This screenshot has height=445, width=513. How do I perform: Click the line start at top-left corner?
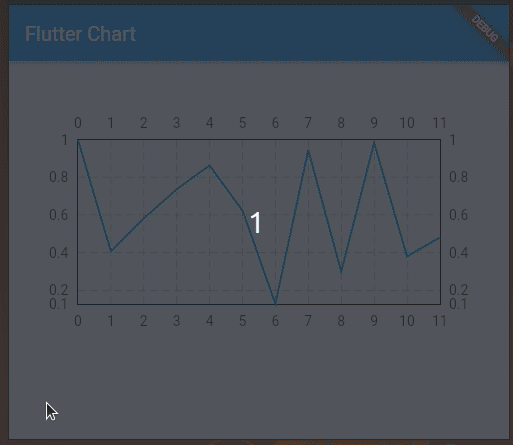pyautogui.click(x=78, y=140)
